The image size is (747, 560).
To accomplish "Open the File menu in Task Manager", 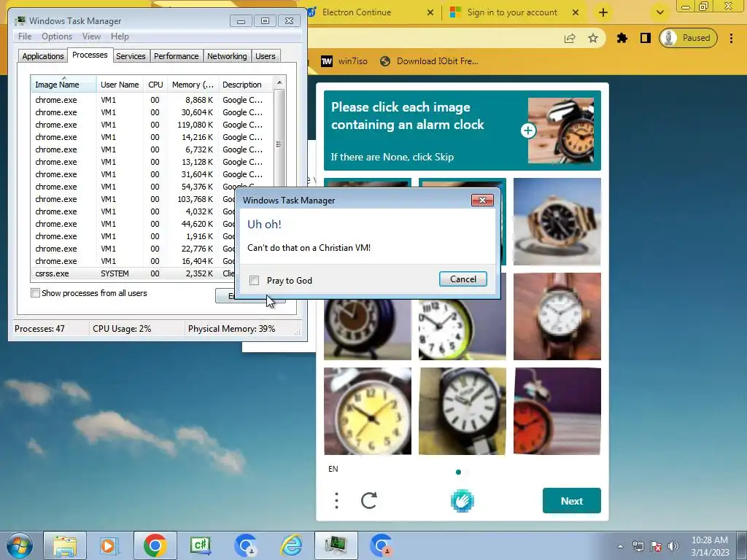I will click(25, 36).
